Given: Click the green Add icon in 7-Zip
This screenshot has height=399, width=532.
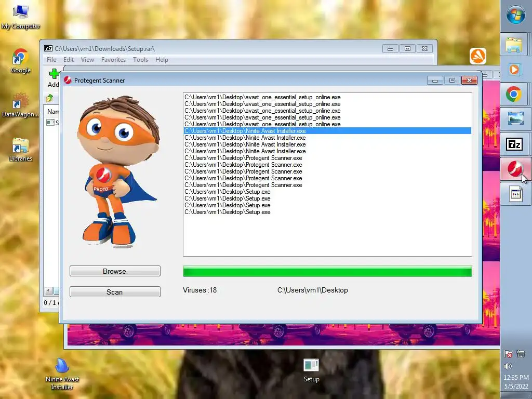Looking at the screenshot, I should tap(54, 74).
